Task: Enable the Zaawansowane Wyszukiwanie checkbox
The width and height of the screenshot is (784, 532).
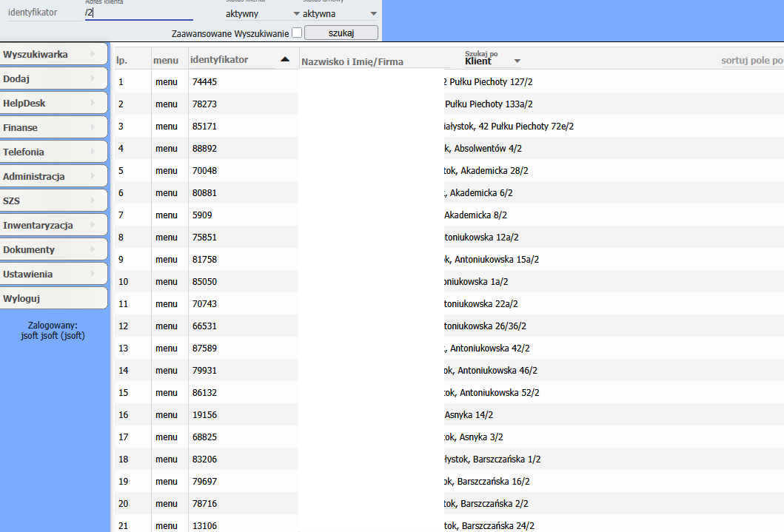Action: click(297, 33)
